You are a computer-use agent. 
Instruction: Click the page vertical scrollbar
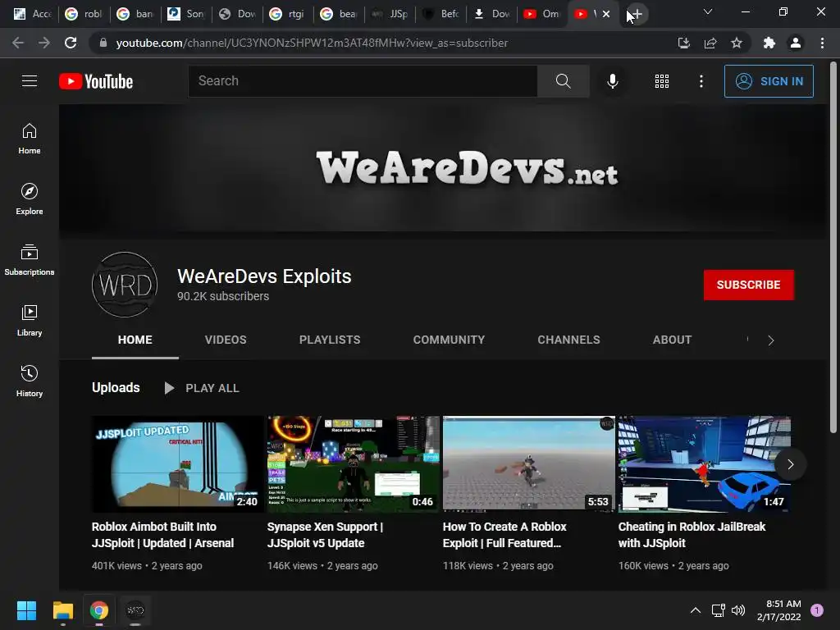tap(833, 246)
